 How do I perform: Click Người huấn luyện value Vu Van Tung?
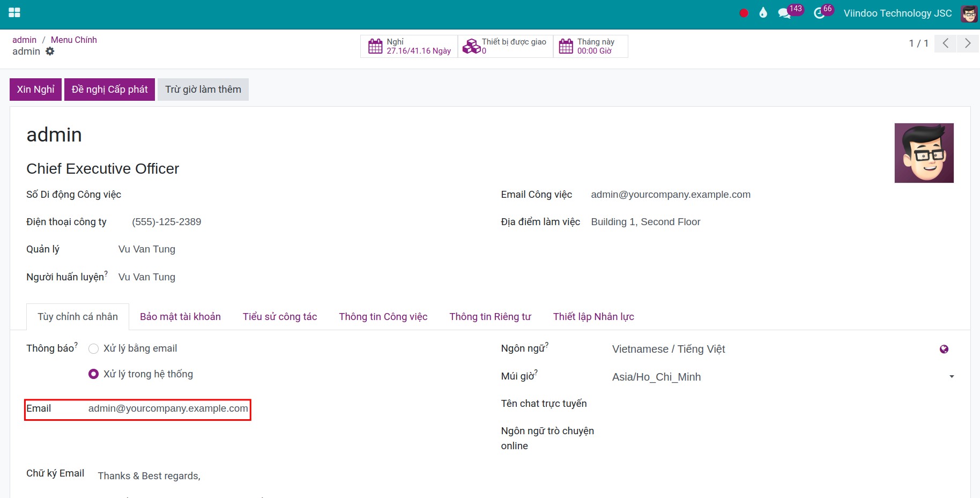147,277
